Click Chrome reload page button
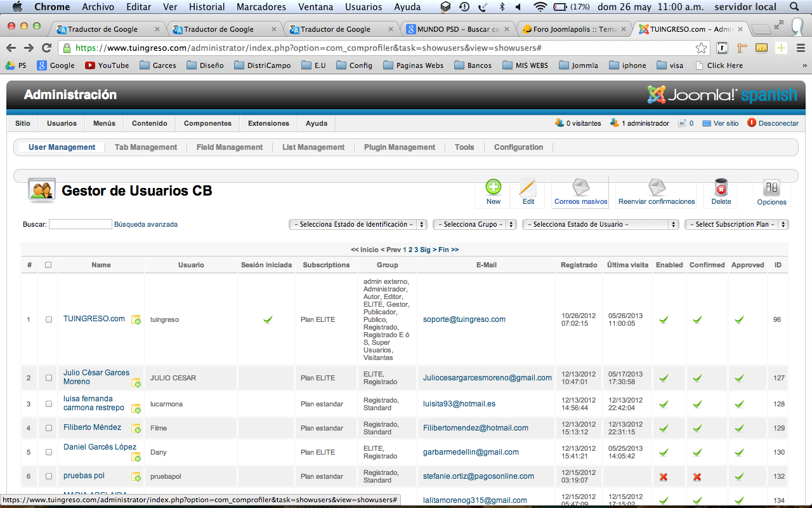 (46, 48)
